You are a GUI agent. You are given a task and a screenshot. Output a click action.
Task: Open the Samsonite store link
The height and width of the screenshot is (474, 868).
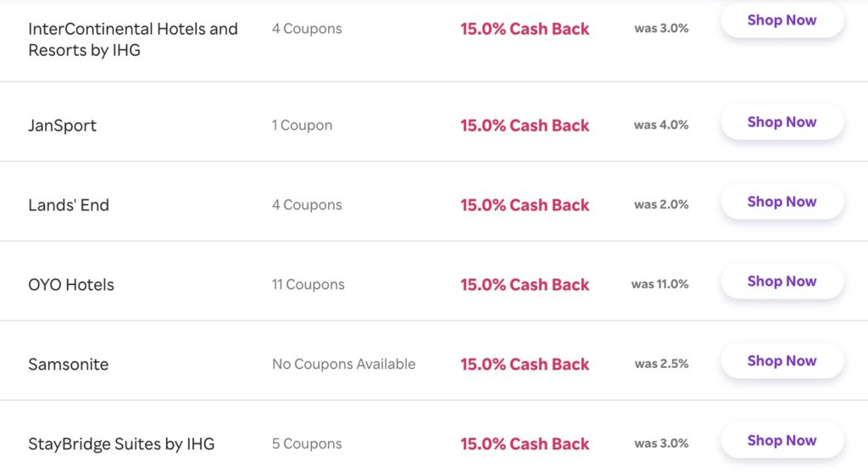click(x=68, y=365)
